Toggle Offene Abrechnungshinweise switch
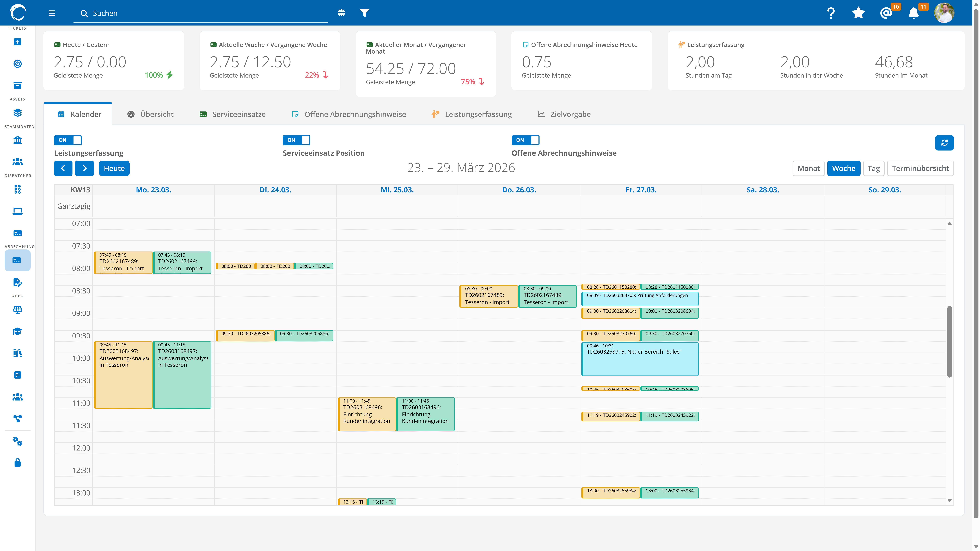 coord(525,140)
